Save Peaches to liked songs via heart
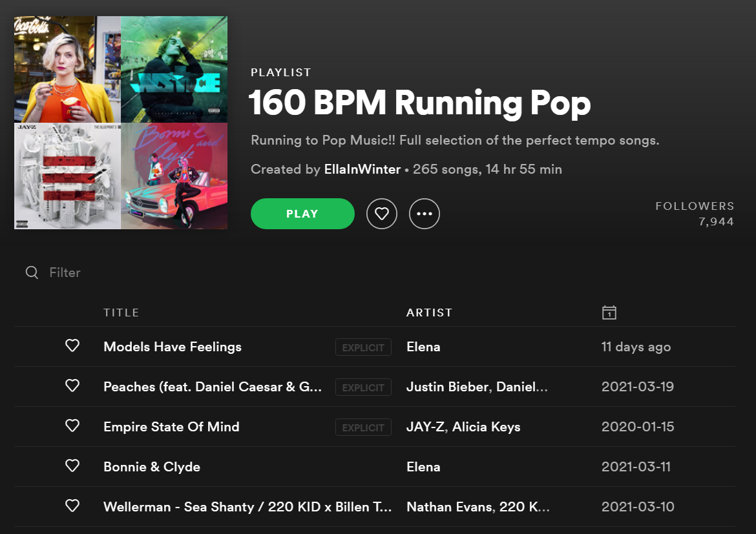 click(72, 386)
